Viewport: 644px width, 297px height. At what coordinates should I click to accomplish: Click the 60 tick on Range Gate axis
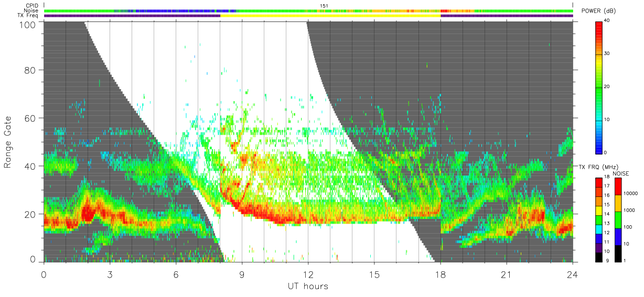pyautogui.click(x=30, y=118)
